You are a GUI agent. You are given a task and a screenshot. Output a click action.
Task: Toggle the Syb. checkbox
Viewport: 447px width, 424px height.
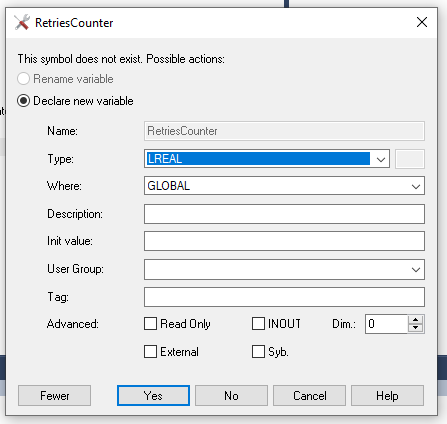(258, 352)
